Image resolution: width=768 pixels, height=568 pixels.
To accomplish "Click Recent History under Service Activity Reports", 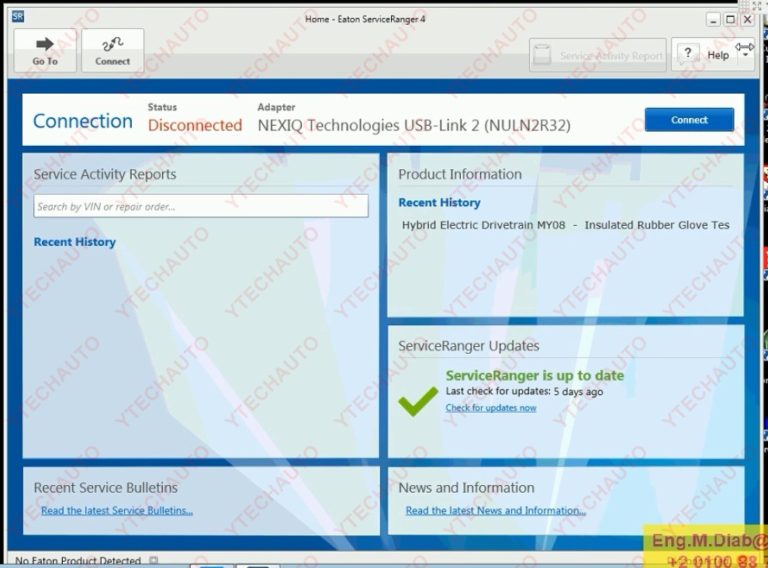I will [74, 242].
